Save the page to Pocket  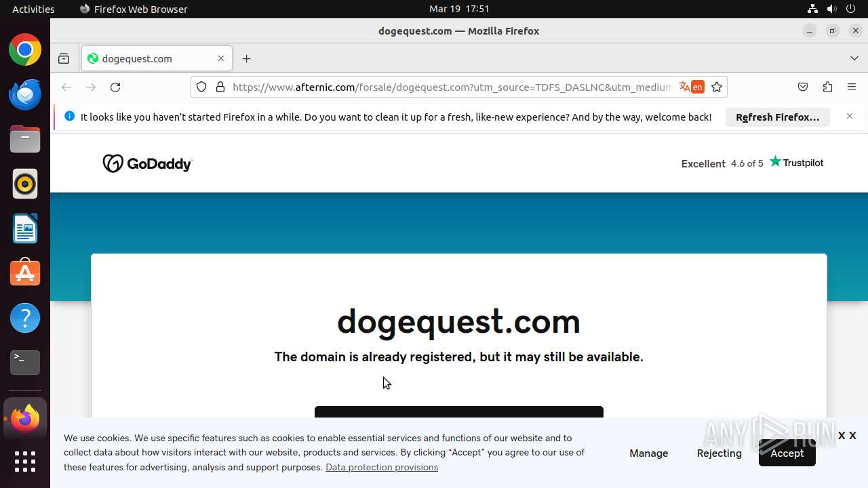803,87
